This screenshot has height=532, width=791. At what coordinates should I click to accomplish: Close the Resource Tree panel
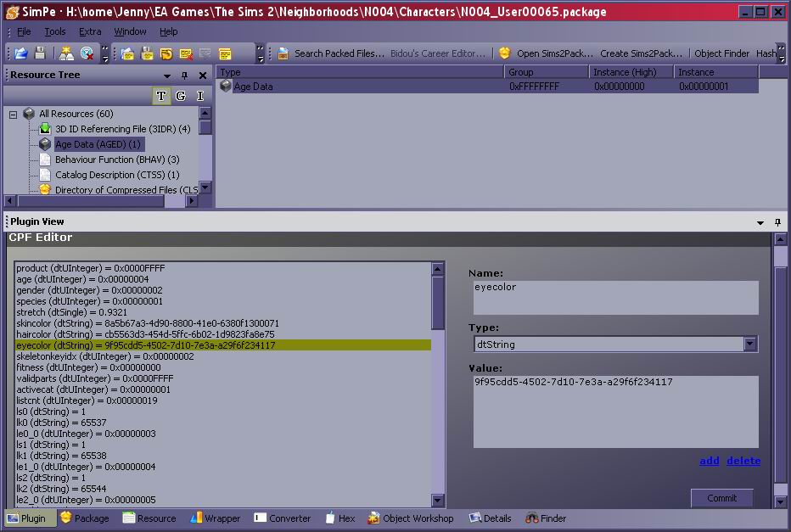[x=203, y=76]
